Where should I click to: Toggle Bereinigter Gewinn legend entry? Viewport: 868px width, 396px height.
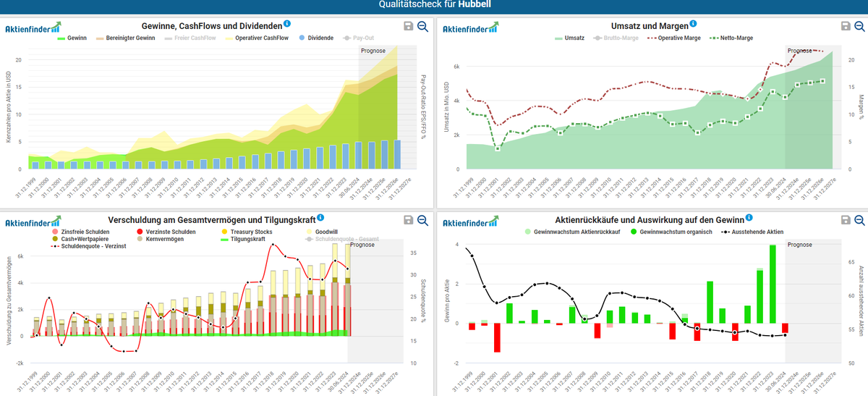126,38
